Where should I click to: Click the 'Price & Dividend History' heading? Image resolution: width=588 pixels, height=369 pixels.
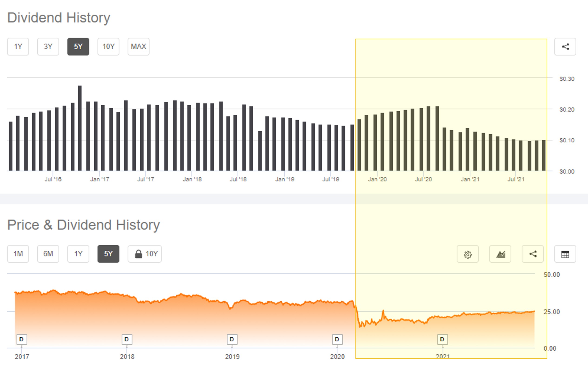[83, 225]
